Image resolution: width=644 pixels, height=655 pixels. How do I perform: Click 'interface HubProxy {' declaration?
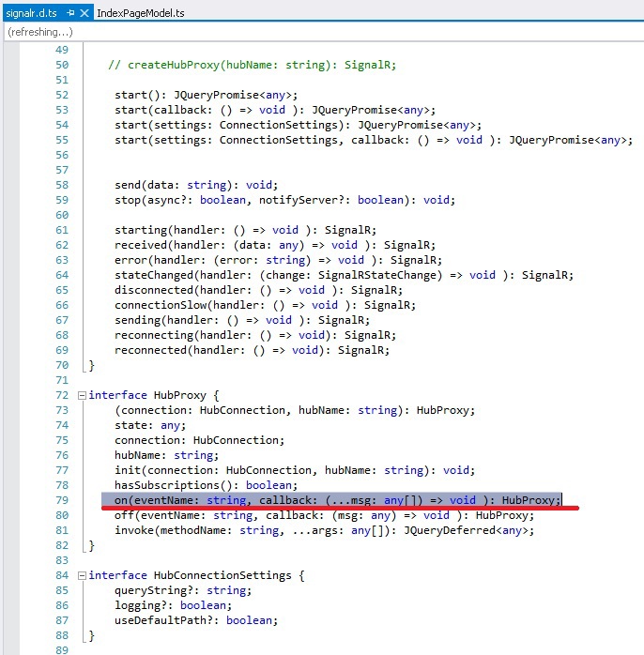pyautogui.click(x=154, y=395)
